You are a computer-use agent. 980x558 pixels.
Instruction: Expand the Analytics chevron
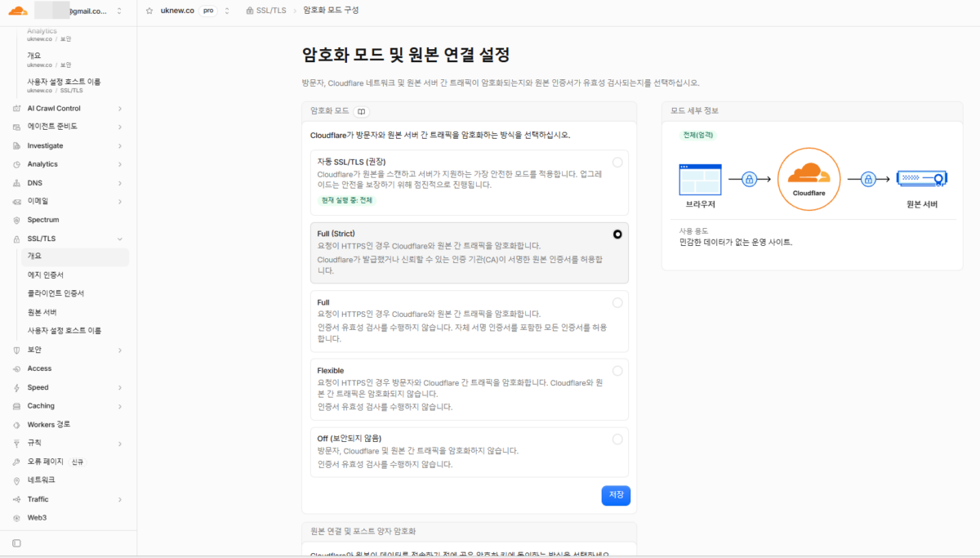pyautogui.click(x=120, y=164)
